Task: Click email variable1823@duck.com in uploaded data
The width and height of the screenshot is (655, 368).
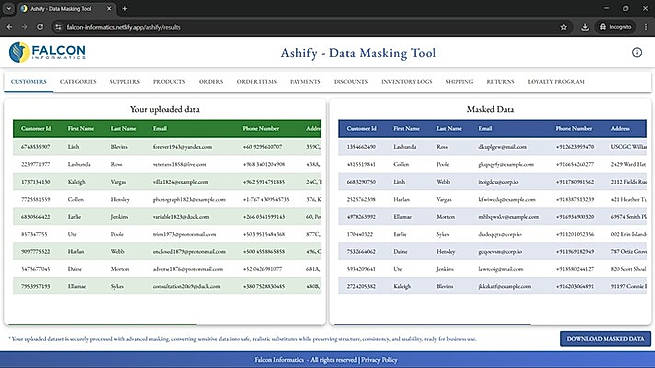Action: click(x=181, y=217)
